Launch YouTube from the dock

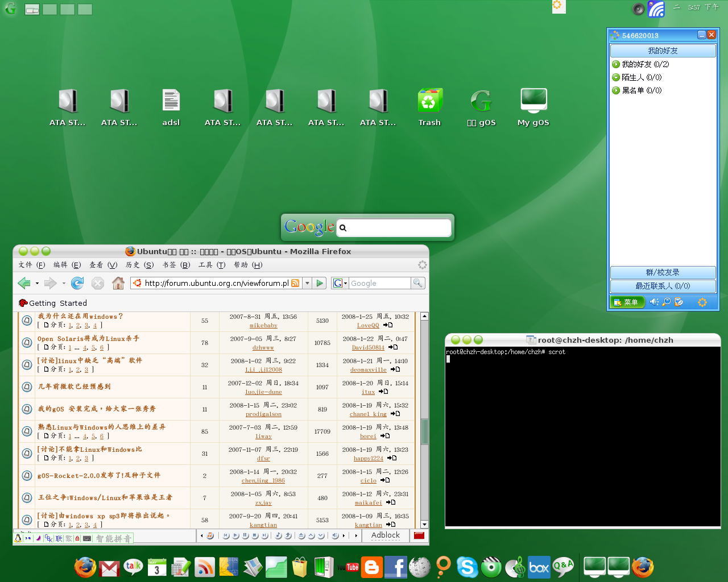click(x=349, y=567)
